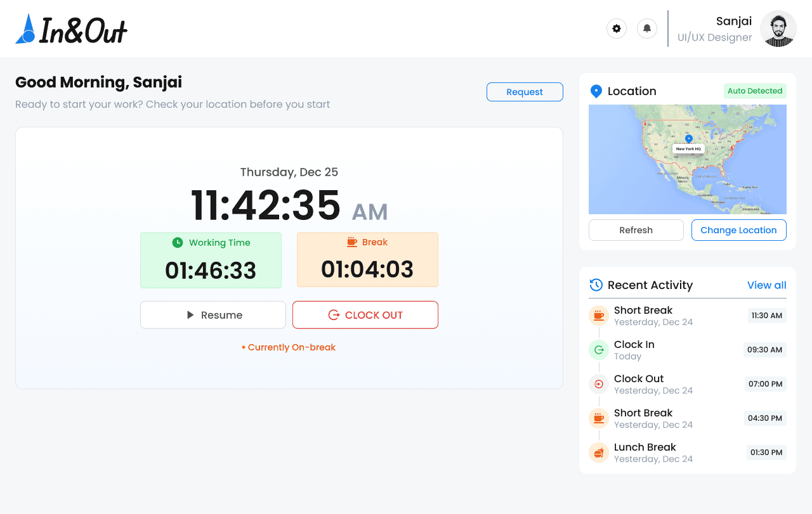The height and width of the screenshot is (514, 812).
Task: Click the play triangle in Resume
Action: 190,315
